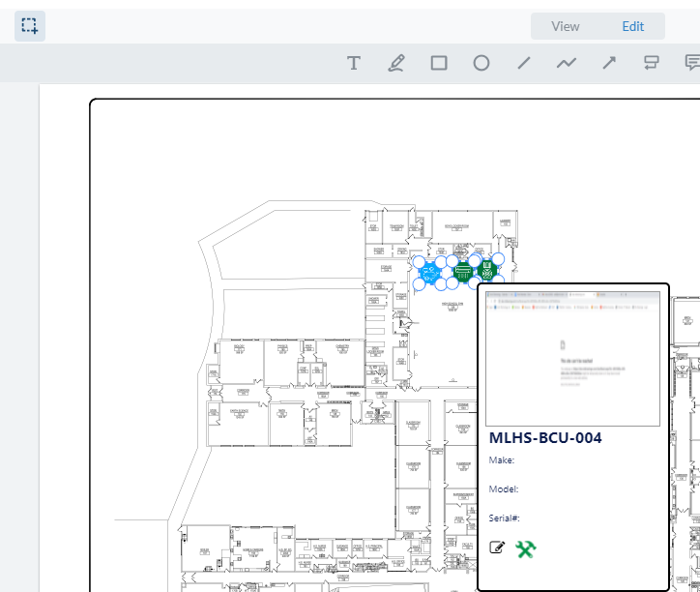Select the Polyline drawing tool
Viewport: 700px width, 592px height.
click(x=567, y=63)
